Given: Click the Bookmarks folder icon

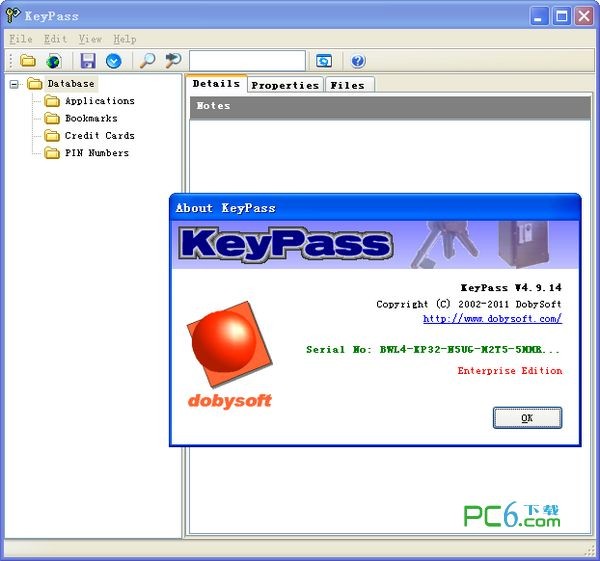Looking at the screenshot, I should point(52,118).
